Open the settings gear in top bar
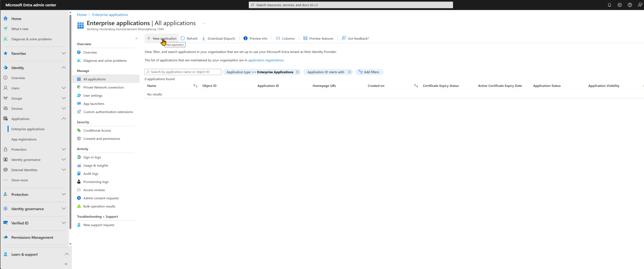644x269 pixels. tap(620, 5)
